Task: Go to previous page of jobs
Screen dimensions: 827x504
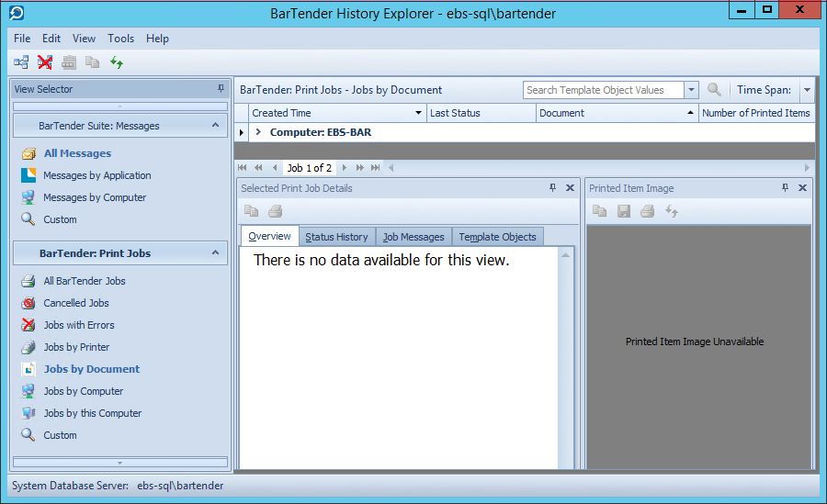Action: [x=258, y=168]
